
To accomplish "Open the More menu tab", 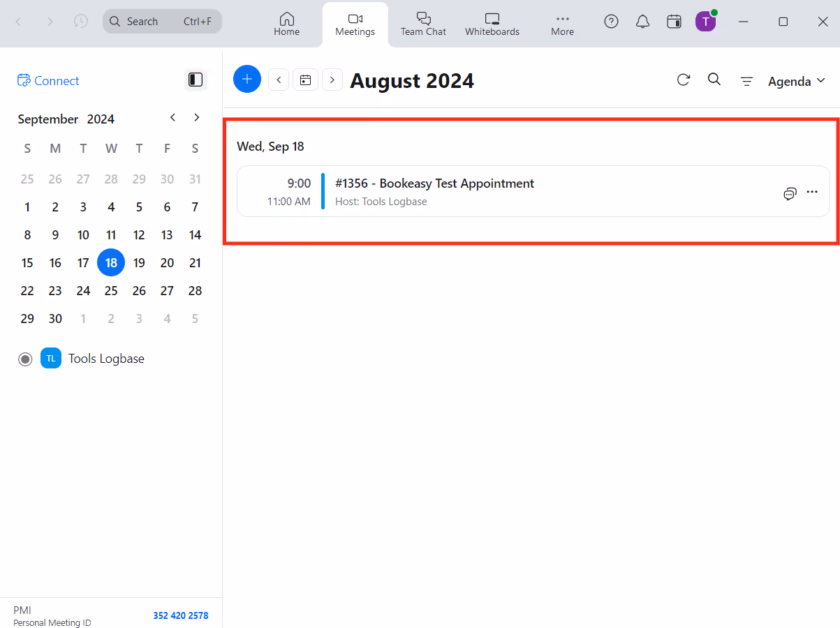I will (x=562, y=24).
